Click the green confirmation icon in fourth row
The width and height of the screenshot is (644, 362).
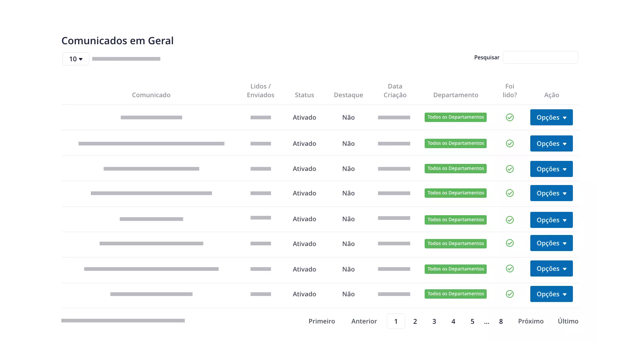click(509, 193)
